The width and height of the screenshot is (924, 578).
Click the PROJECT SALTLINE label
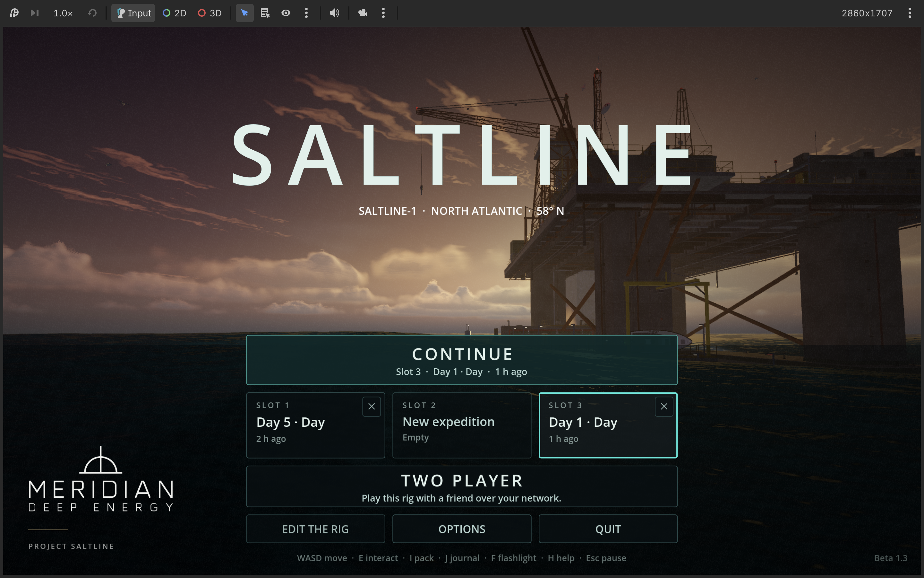(72, 546)
